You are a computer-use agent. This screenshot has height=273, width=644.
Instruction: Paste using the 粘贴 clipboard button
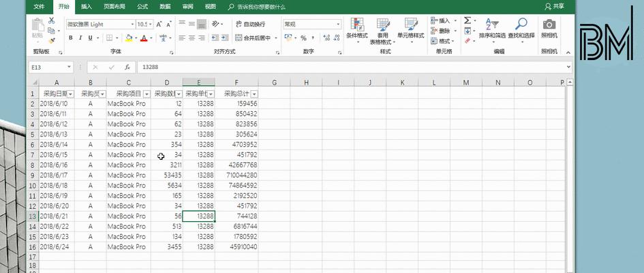(x=37, y=29)
